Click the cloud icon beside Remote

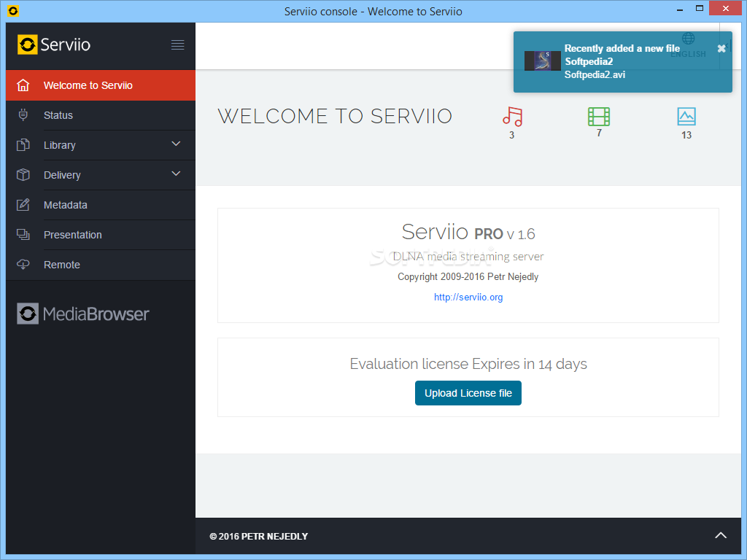(23, 264)
